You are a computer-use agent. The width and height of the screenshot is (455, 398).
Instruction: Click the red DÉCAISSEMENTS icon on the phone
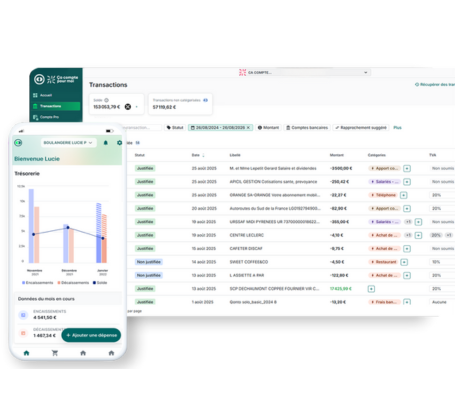[23, 333]
